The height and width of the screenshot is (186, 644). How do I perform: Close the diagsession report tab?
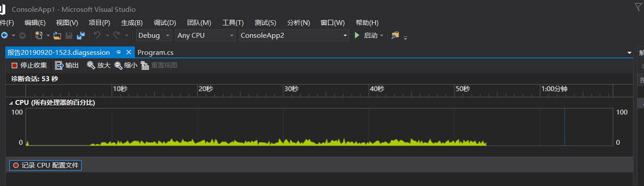coord(129,52)
